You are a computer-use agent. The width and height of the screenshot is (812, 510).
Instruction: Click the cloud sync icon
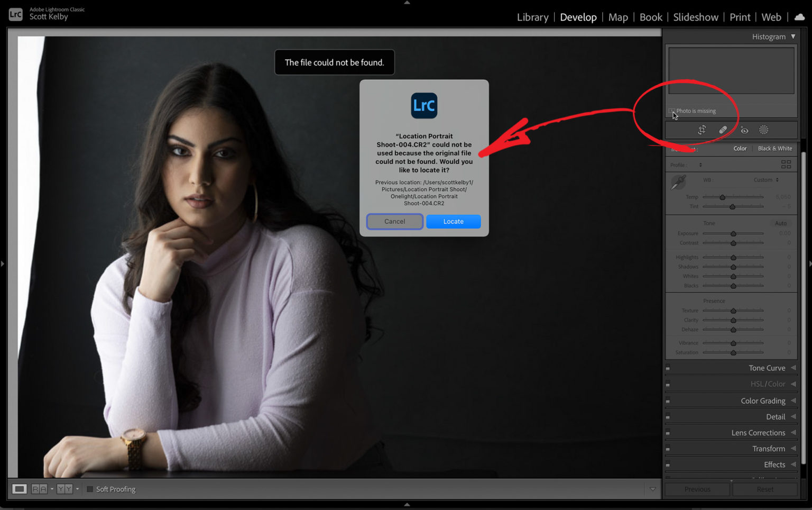(799, 16)
